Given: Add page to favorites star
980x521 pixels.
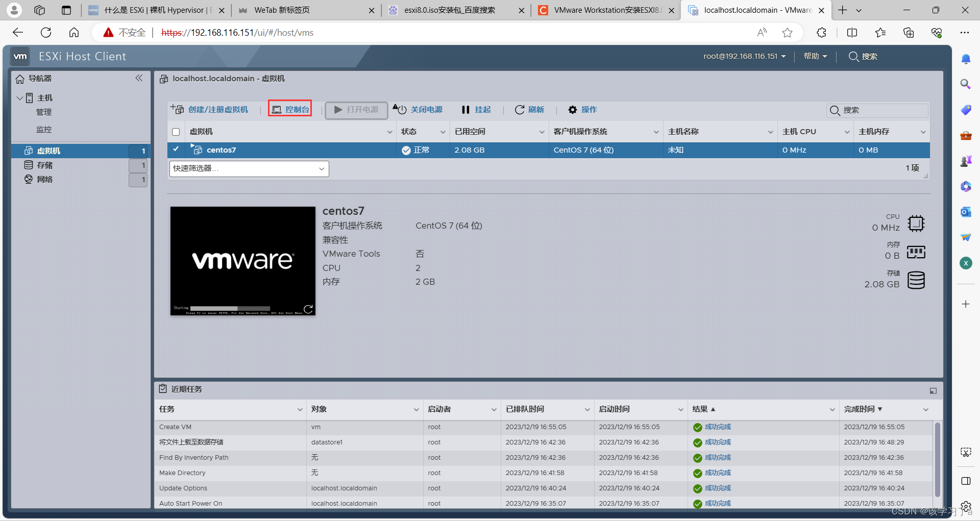Looking at the screenshot, I should pos(788,33).
